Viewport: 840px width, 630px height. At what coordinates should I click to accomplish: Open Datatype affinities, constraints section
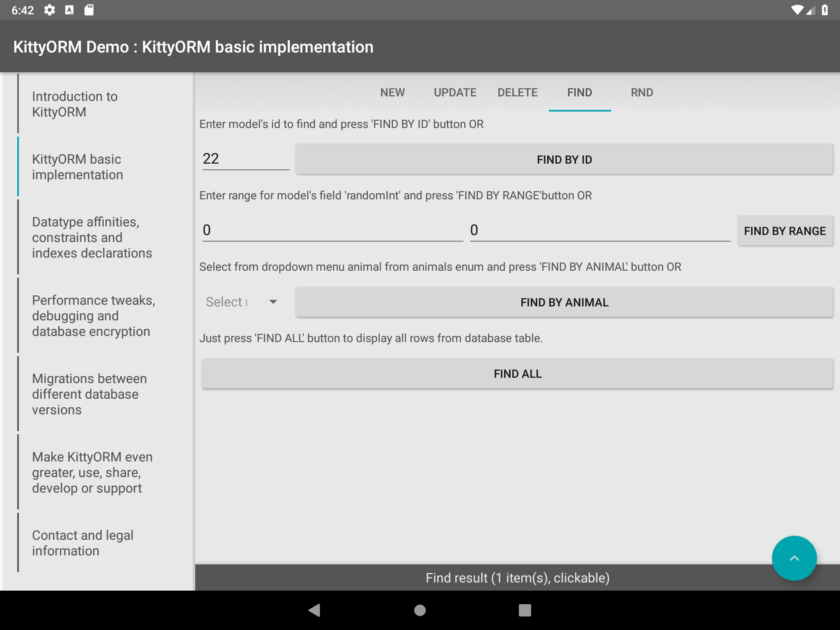click(x=105, y=237)
